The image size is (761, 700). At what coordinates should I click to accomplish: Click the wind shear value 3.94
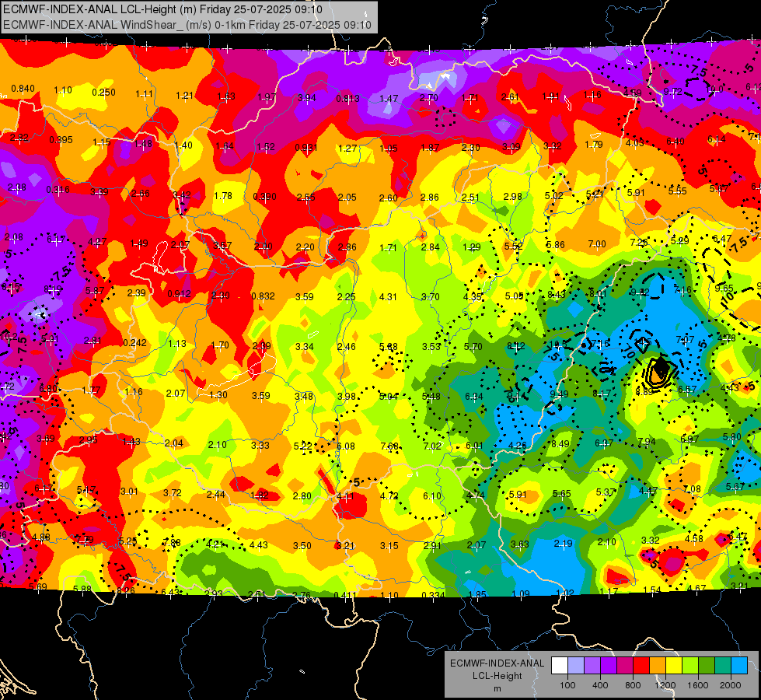click(307, 98)
